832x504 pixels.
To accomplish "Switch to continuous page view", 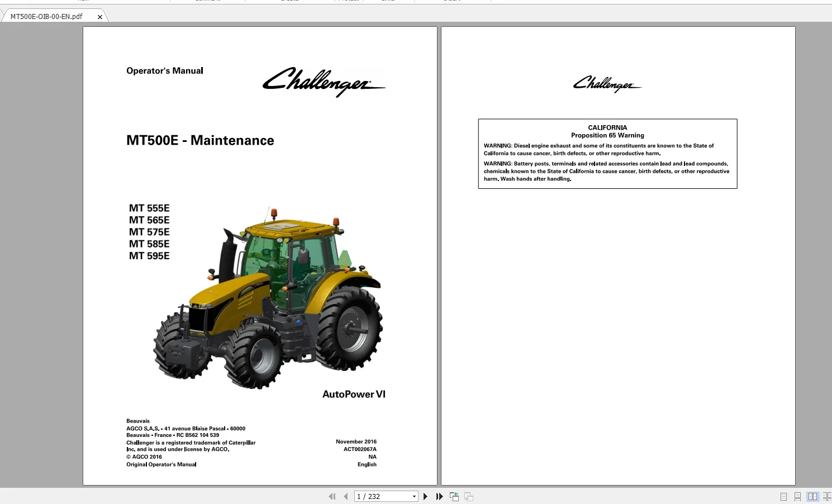I will pos(798,497).
